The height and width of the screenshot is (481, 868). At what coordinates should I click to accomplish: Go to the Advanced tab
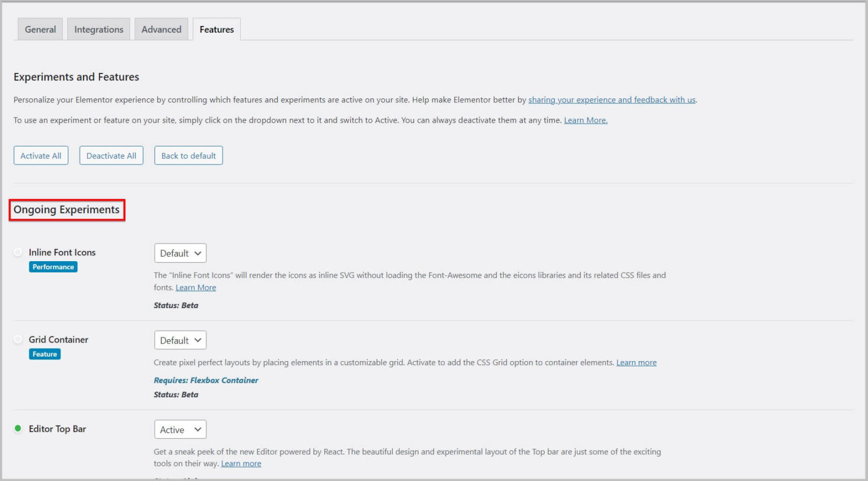[x=161, y=29]
